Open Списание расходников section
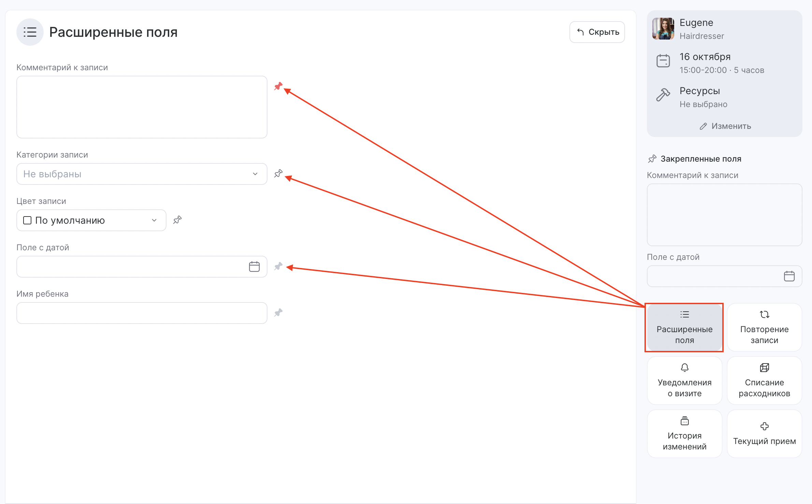 pyautogui.click(x=764, y=381)
